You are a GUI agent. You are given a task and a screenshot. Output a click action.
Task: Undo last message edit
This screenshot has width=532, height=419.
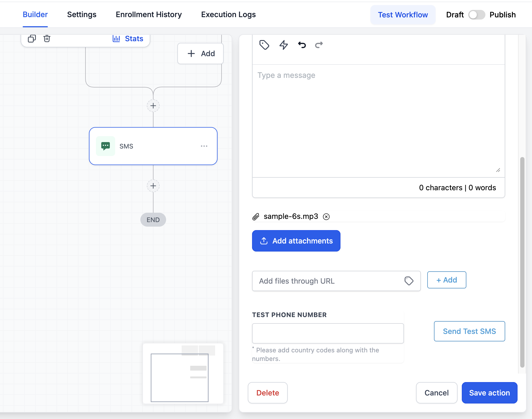point(302,45)
